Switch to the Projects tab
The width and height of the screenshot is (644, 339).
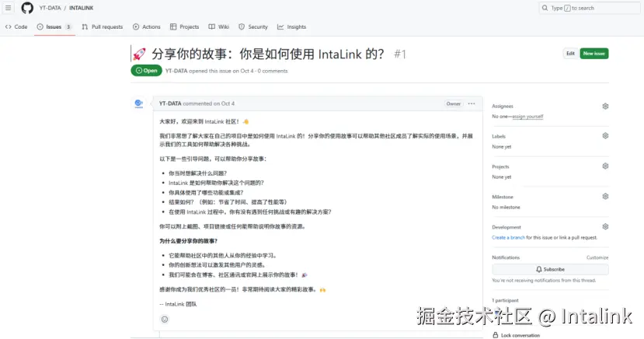point(184,26)
